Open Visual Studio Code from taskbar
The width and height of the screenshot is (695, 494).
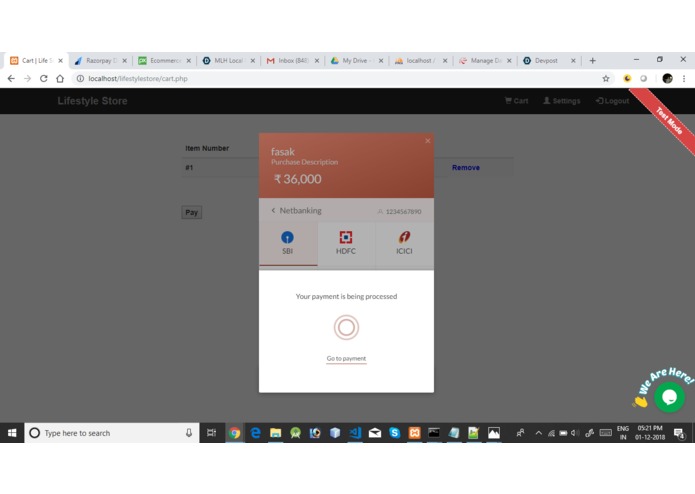[355, 433]
